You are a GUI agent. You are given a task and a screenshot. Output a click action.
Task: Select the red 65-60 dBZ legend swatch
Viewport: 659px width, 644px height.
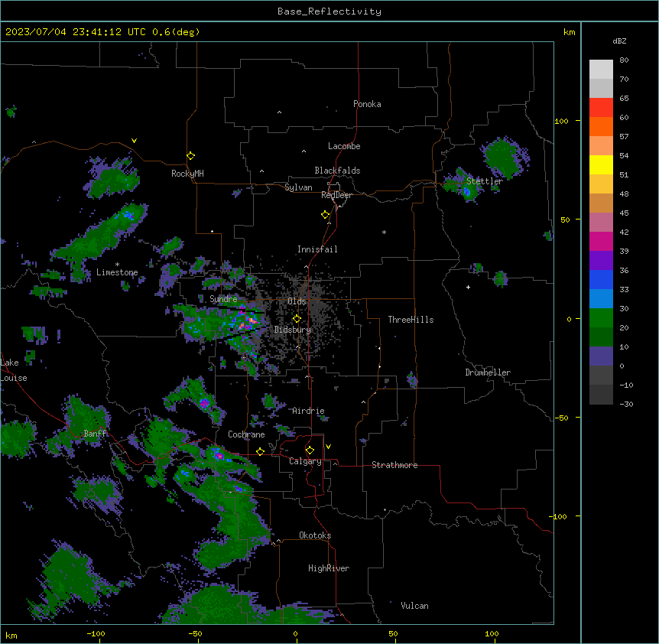601,108
